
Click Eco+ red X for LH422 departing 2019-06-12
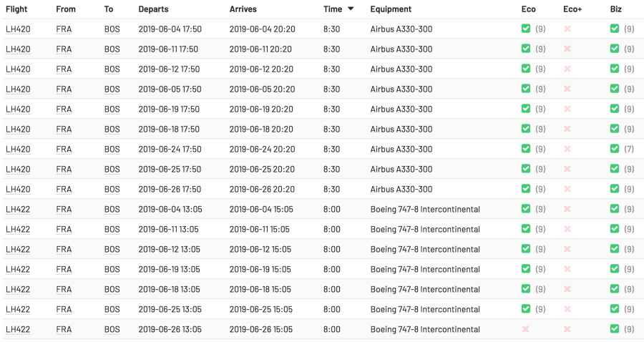tap(567, 249)
